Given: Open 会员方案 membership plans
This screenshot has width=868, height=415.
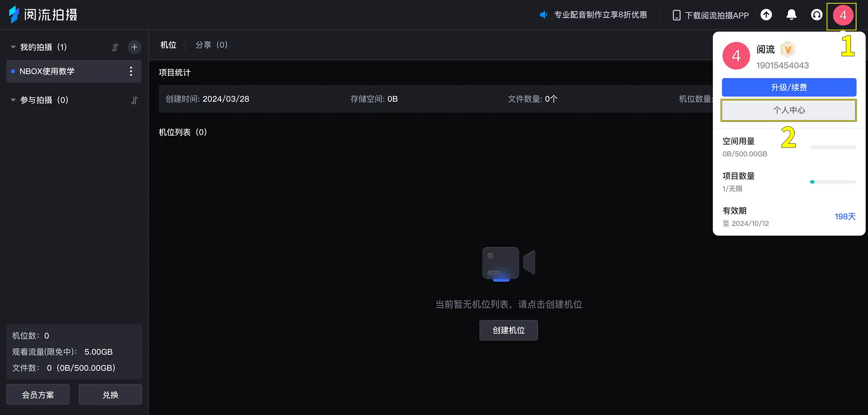Looking at the screenshot, I should click(x=38, y=395).
